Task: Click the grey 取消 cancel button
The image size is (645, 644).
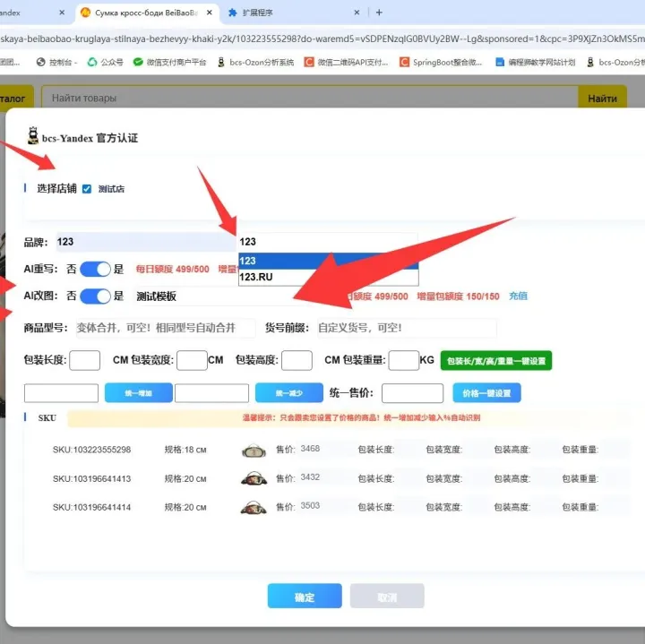Action: (387, 596)
